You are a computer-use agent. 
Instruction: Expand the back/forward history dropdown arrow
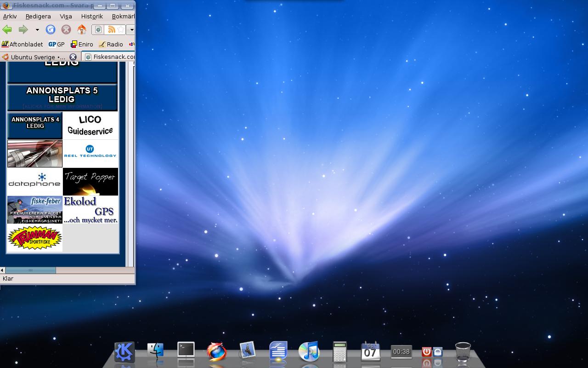click(37, 30)
